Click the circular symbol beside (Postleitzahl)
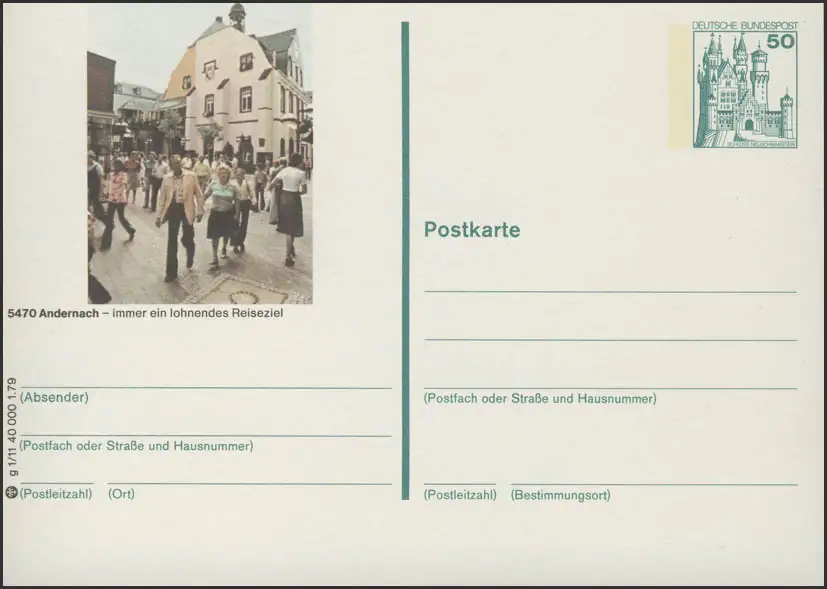This screenshot has width=827, height=589. (11, 492)
